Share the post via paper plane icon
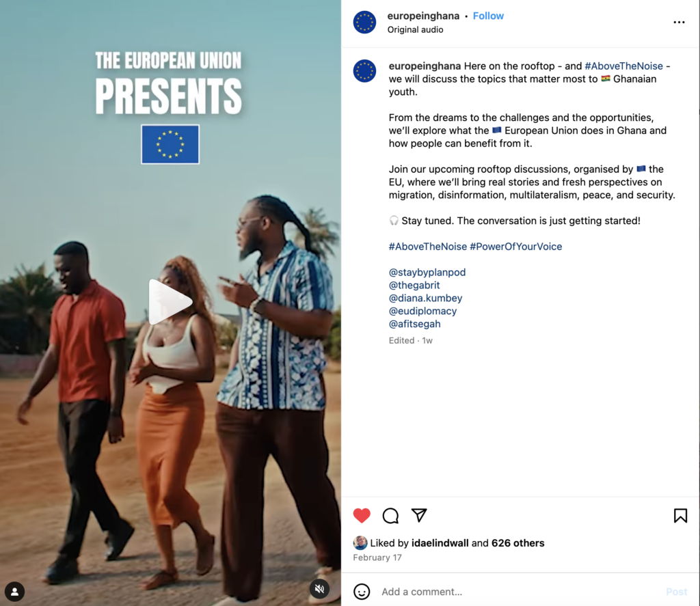 pos(419,515)
